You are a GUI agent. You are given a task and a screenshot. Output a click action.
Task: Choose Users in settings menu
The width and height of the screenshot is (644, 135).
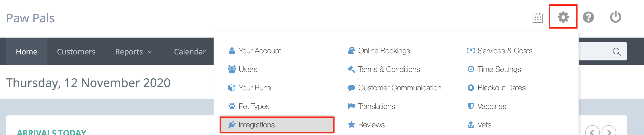point(243,69)
